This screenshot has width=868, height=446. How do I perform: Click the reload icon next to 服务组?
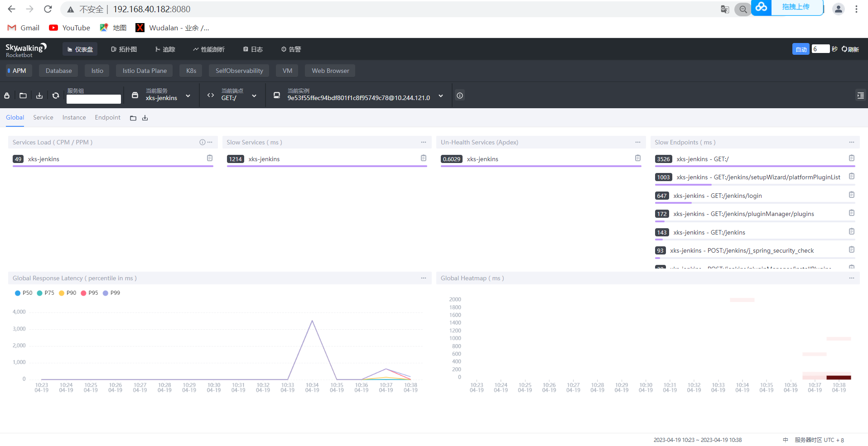tap(56, 96)
